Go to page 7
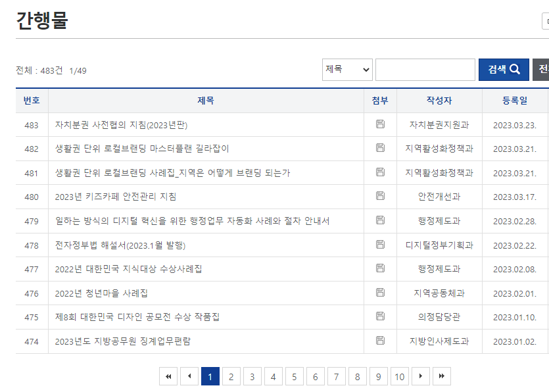Screen dimensions: 549x392 (x=337, y=376)
